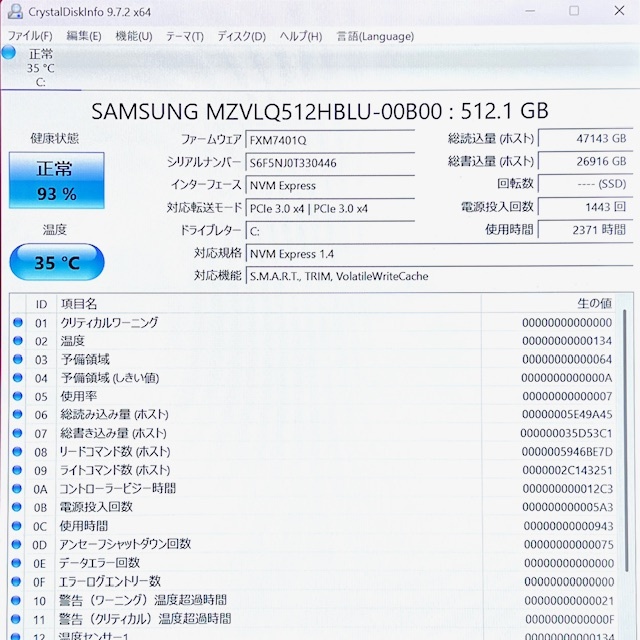Click the serial number field S6F5NJ0T330446
Viewport: 640px width, 640px height.
click(x=330, y=163)
